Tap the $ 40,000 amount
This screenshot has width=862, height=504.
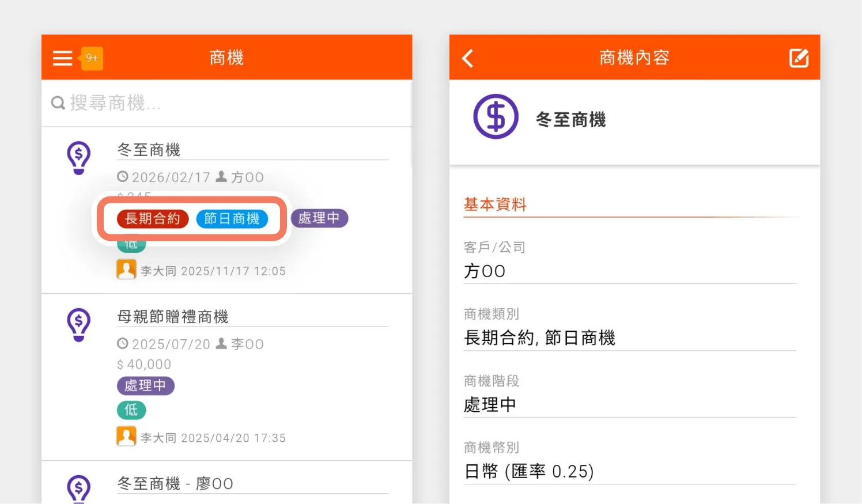point(144,365)
